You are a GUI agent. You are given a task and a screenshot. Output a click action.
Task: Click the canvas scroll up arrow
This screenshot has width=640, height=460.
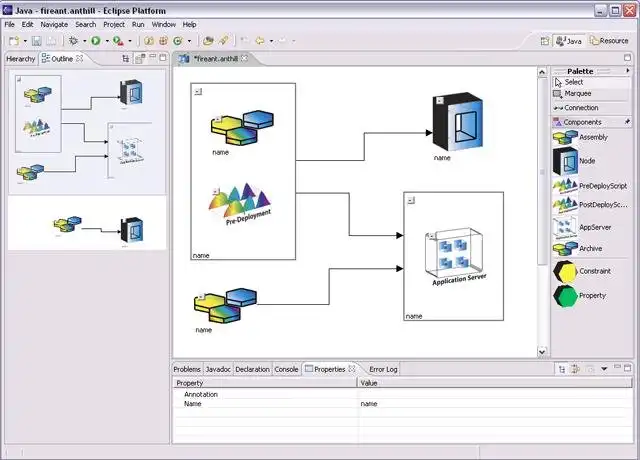pyautogui.click(x=542, y=72)
